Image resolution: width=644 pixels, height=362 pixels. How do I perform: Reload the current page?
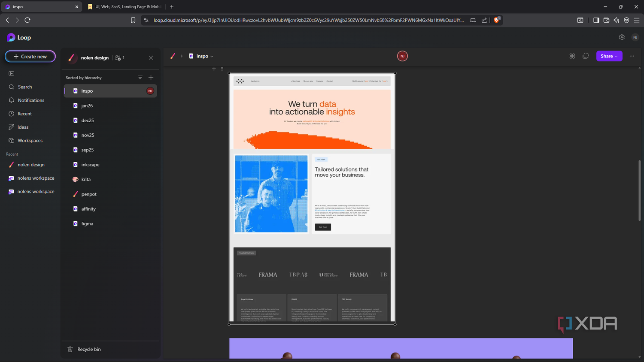coord(27,20)
